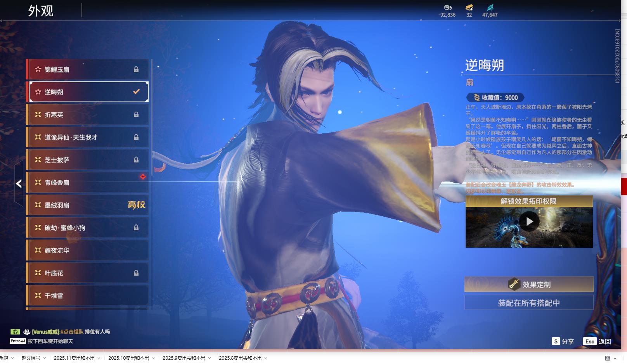The image size is (627, 364).
Task: Select the 锦鲤玉扇 fan skin
Action: [x=88, y=69]
